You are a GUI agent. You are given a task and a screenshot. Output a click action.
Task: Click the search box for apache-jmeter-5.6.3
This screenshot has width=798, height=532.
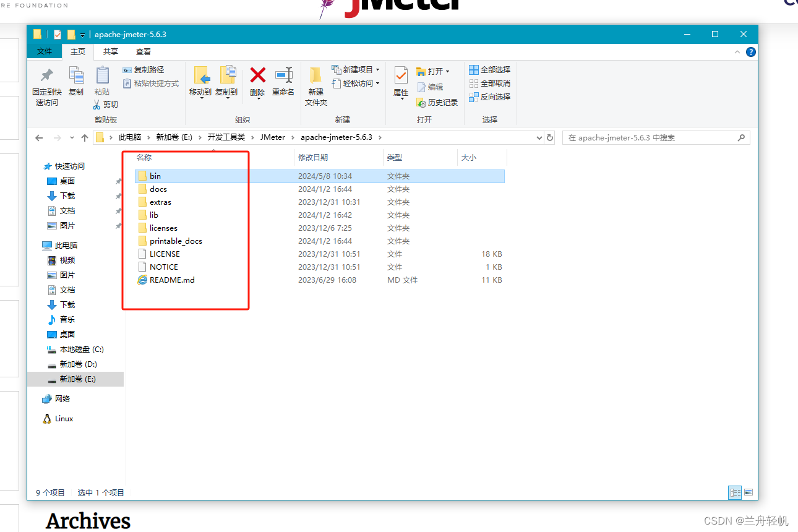pos(656,138)
